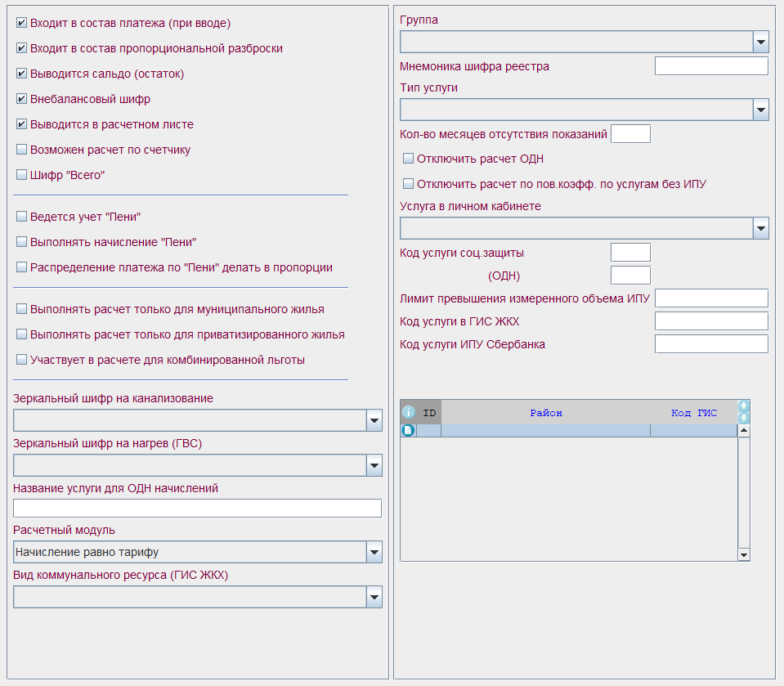784x686 pixels.
Task: Open 'Расчетный модуль' dropdown
Action: (374, 552)
